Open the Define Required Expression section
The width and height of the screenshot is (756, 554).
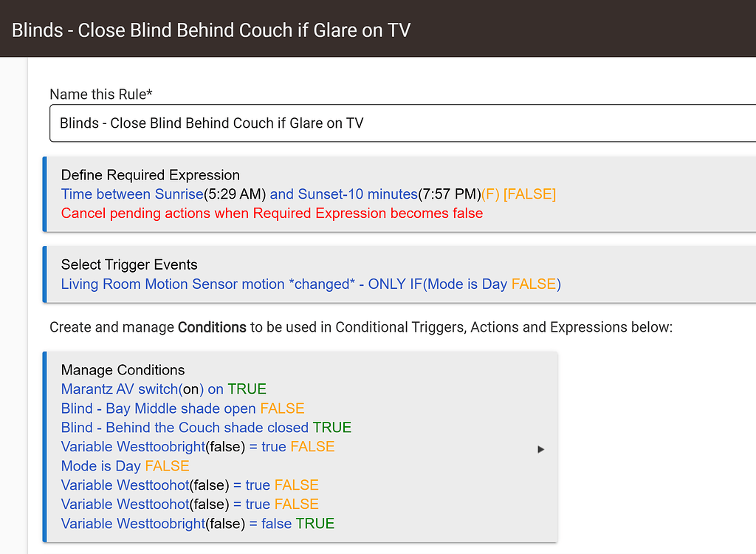pyautogui.click(x=150, y=175)
